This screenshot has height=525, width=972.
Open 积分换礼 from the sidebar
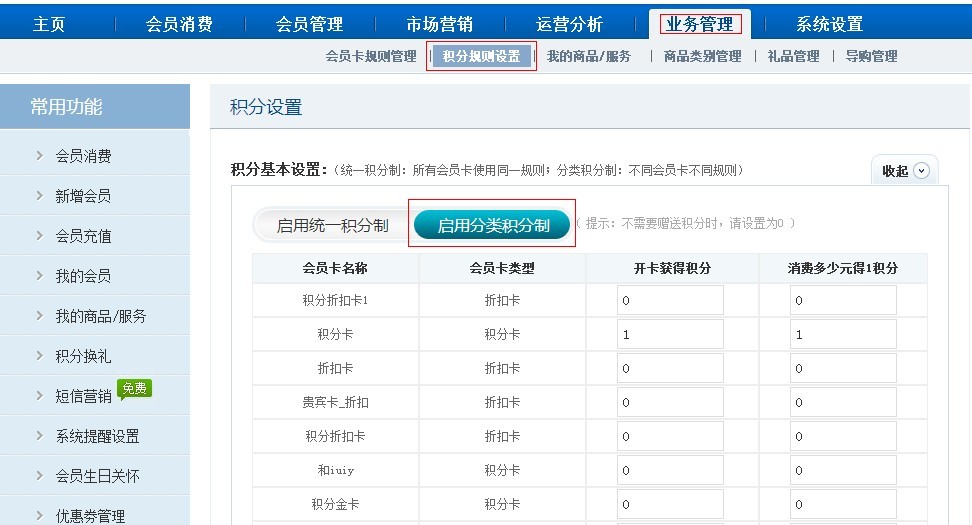(83, 356)
